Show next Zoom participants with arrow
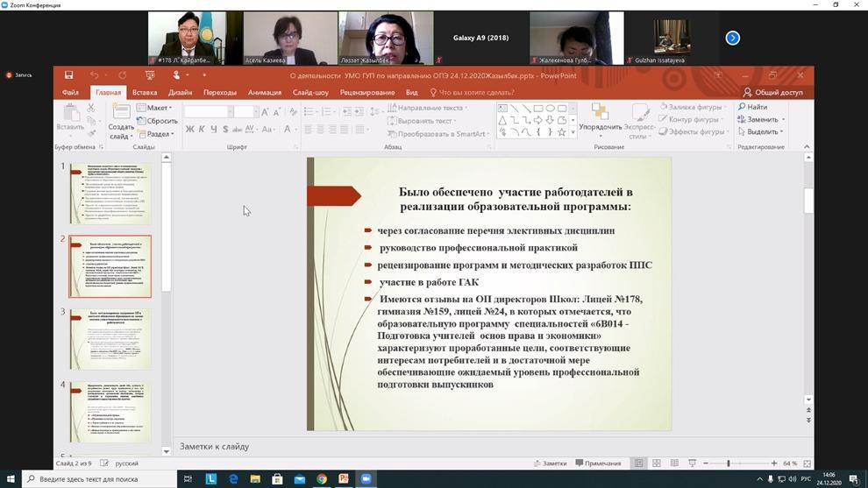 tap(733, 38)
